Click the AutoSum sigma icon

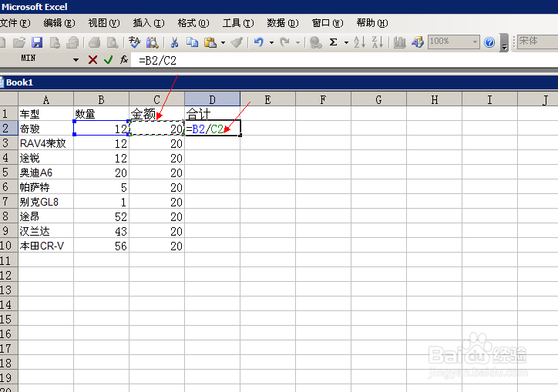click(x=334, y=42)
